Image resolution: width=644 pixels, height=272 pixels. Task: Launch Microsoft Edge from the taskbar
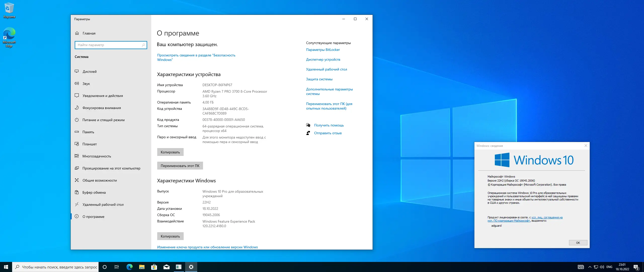point(129,267)
